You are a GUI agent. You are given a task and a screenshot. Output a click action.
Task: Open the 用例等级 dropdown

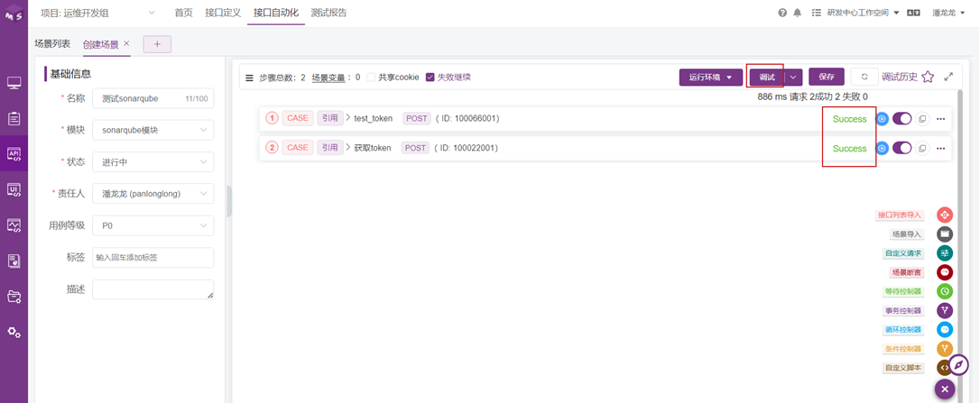pos(153,225)
